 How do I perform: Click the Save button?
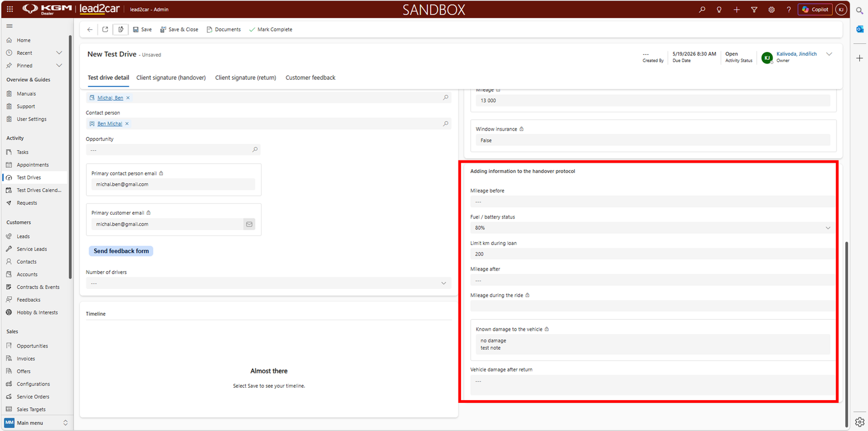[x=143, y=29]
